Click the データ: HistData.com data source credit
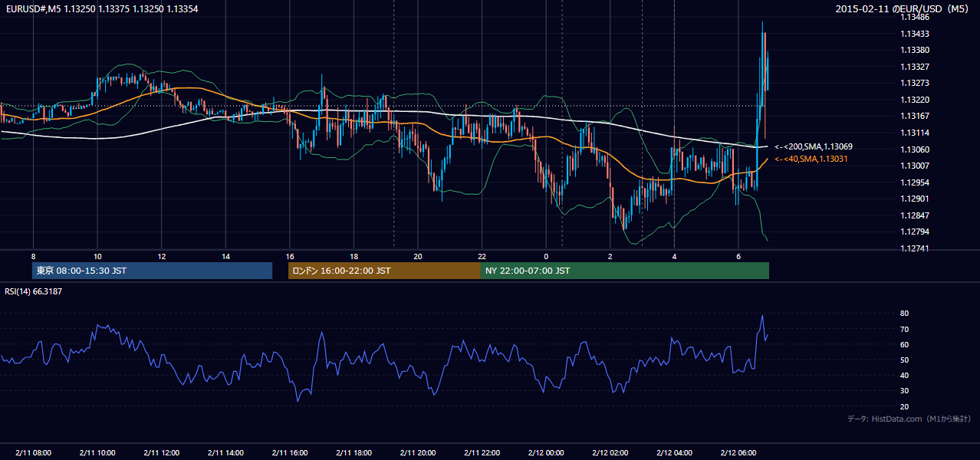This screenshot has height=460, width=980. pos(909,419)
